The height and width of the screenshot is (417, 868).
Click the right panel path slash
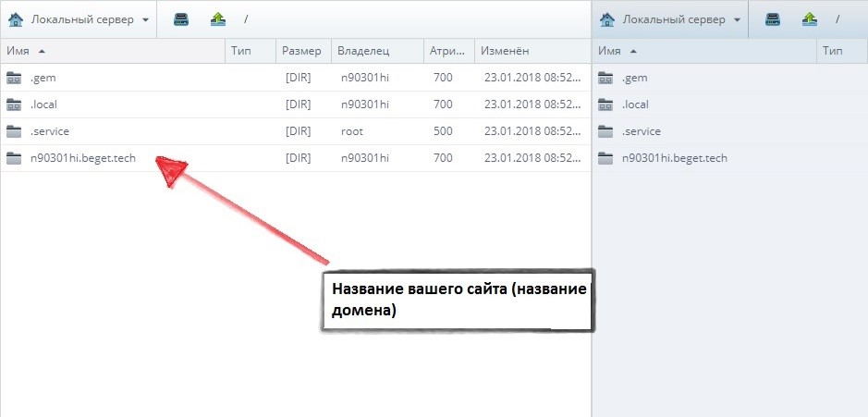(837, 20)
